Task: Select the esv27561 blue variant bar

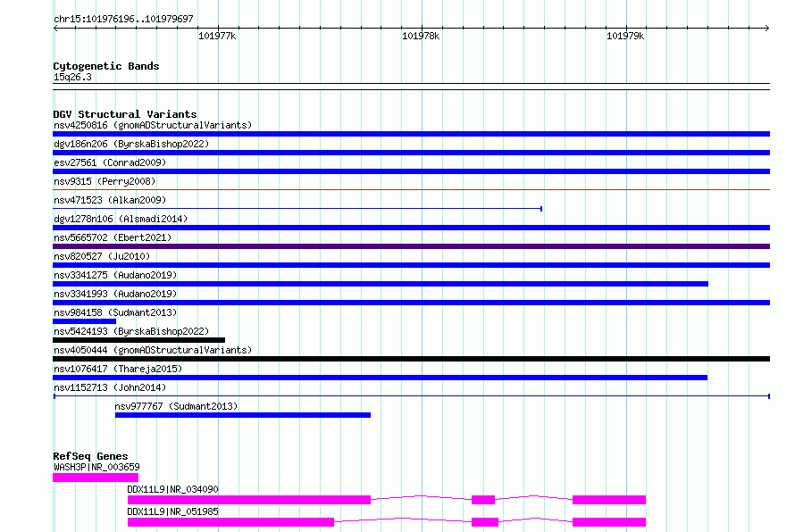Action: click(411, 171)
